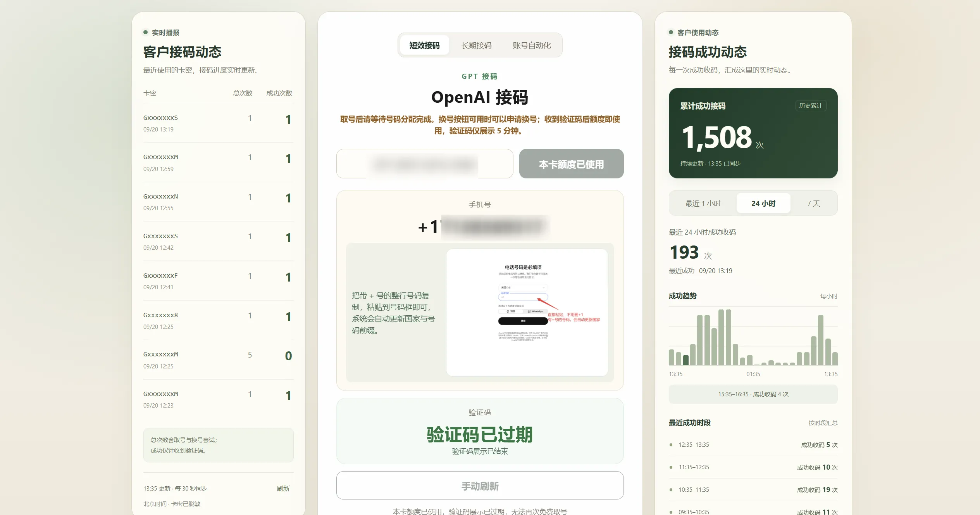
Task: Click the 11:35–12:35 time period row
Action: [753, 467]
